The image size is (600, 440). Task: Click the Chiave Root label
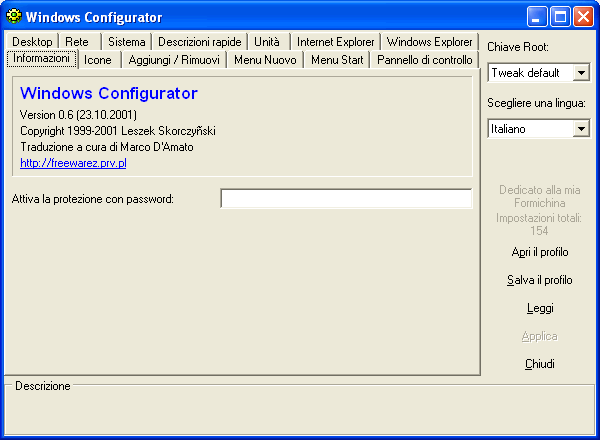tap(518, 47)
